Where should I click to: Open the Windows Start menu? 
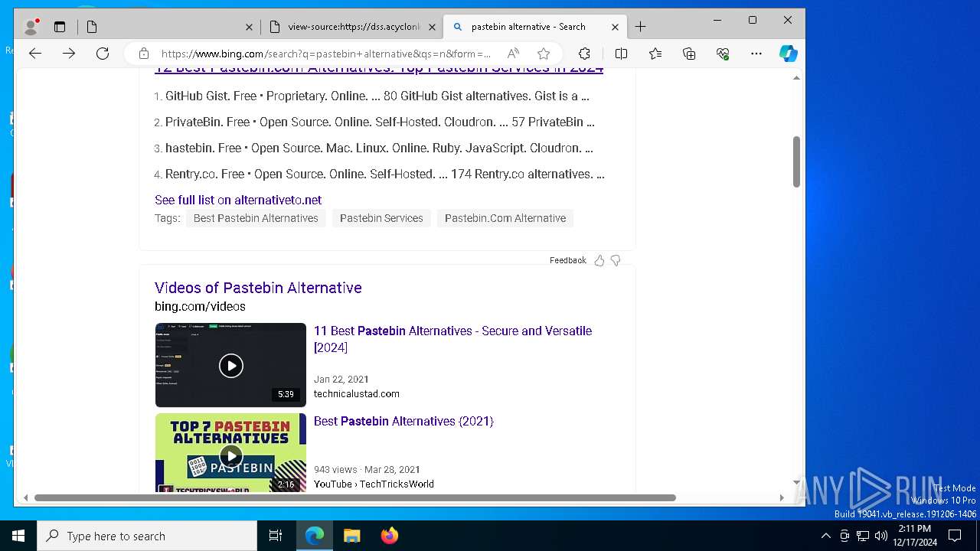click(18, 536)
